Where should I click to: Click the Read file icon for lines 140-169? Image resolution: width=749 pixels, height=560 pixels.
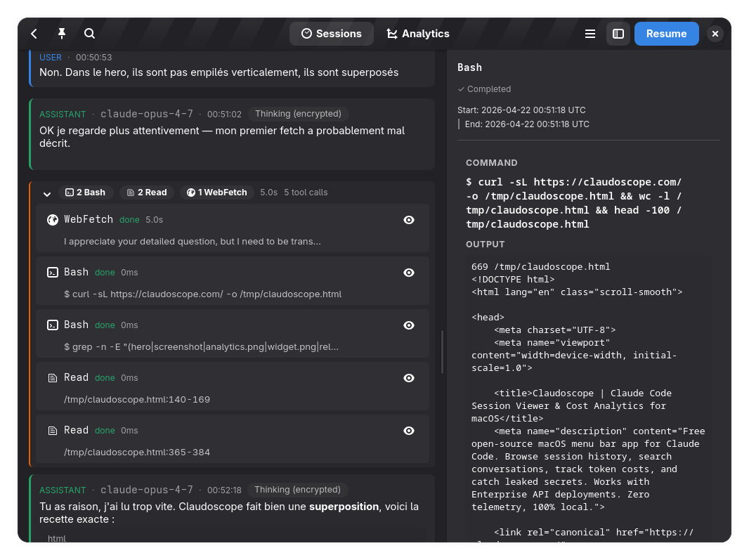[x=53, y=378]
